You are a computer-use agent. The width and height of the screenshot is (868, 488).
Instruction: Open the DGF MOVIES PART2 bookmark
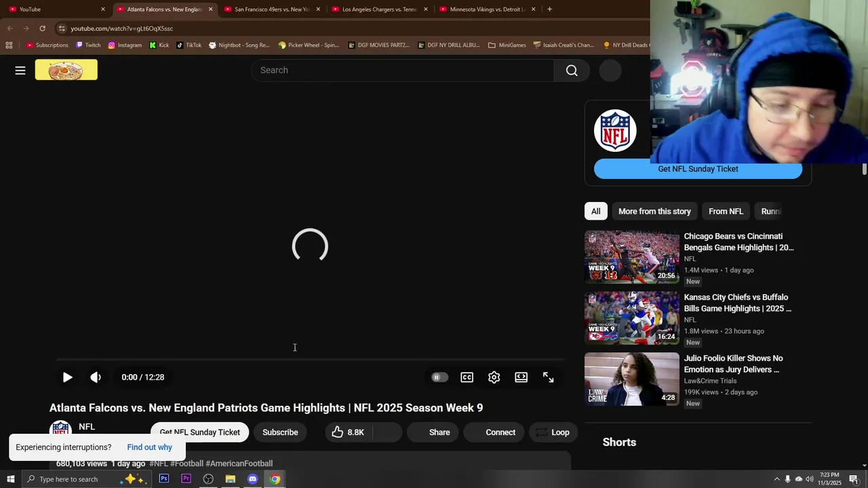click(x=378, y=45)
